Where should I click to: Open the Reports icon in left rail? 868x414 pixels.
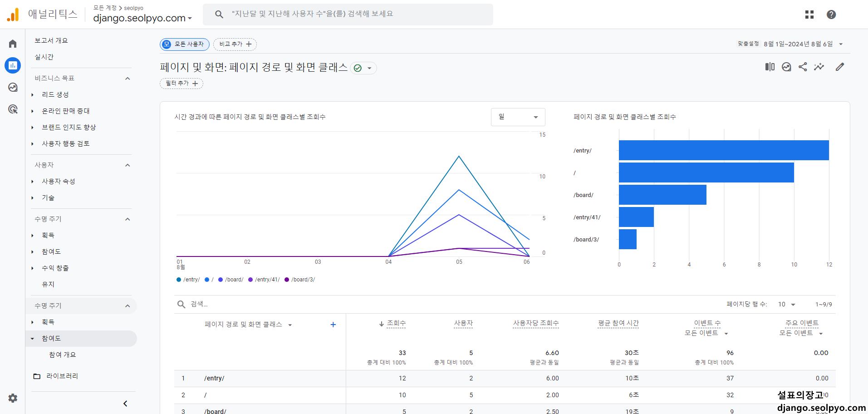13,65
